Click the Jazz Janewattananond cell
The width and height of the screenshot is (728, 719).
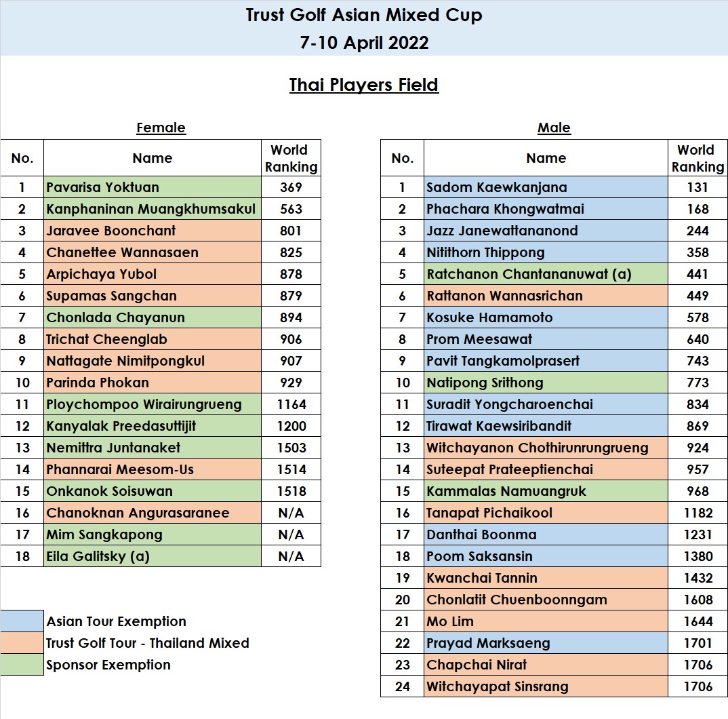(x=546, y=231)
